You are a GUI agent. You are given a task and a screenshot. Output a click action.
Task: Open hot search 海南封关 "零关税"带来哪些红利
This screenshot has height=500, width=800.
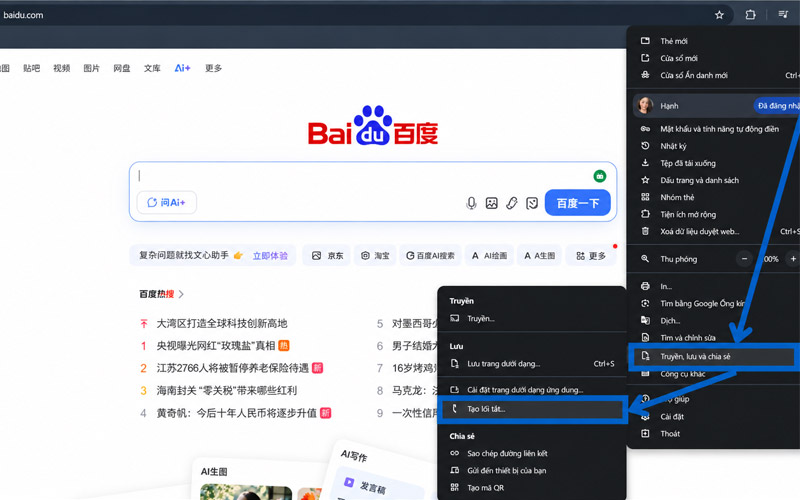click(x=227, y=391)
